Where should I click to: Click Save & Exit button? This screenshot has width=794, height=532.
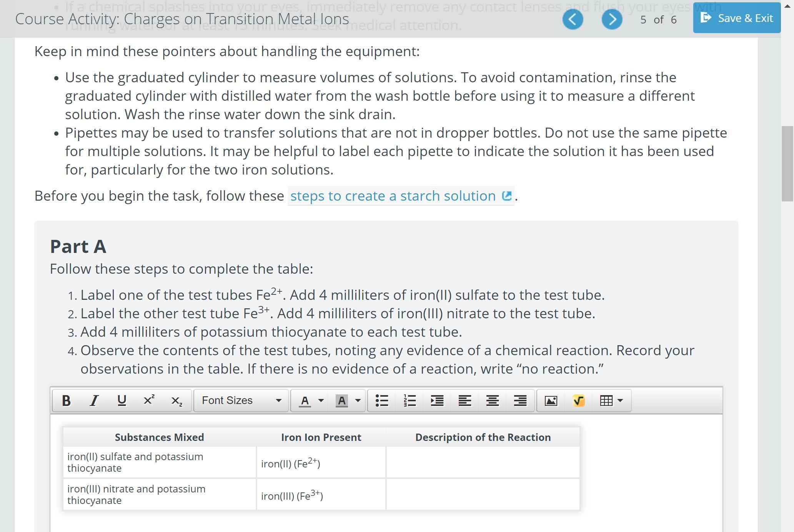[x=737, y=18]
